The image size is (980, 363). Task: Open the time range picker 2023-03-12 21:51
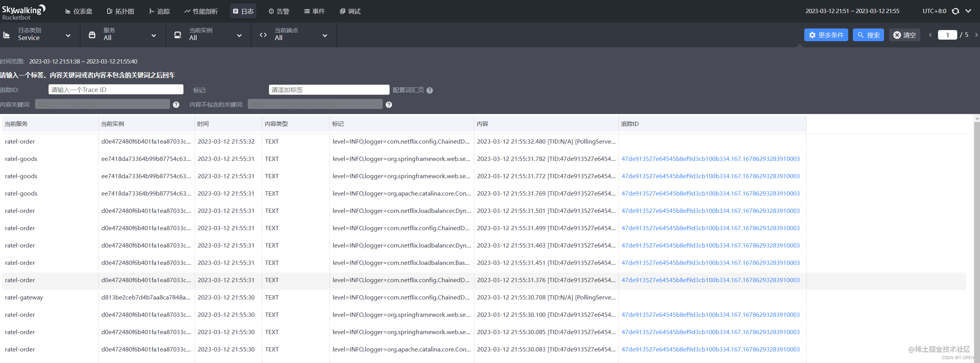pos(852,11)
